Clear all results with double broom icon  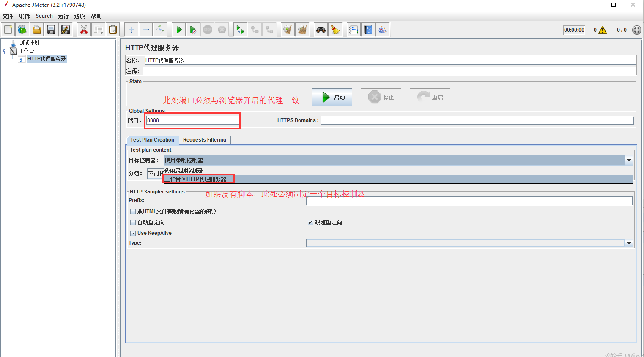(x=302, y=30)
